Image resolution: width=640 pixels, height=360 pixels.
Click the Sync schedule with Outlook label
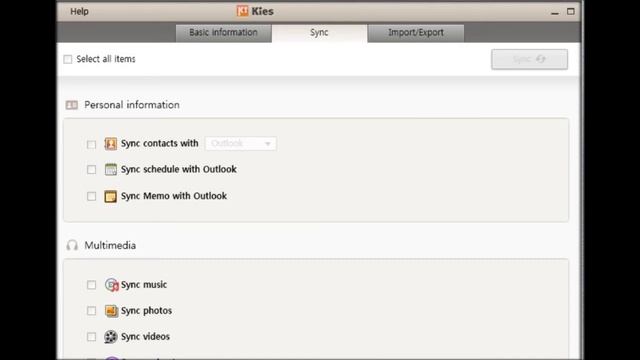[179, 169]
